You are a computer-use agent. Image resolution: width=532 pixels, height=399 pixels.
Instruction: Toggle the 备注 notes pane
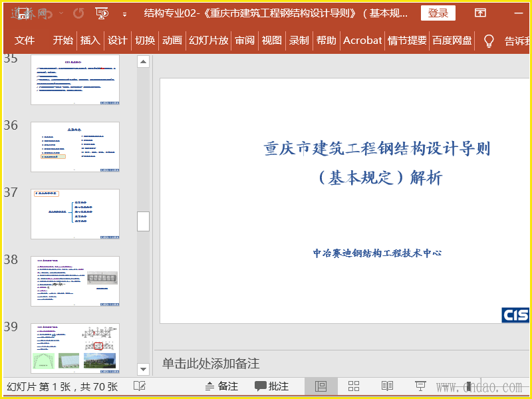pyautogui.click(x=221, y=386)
